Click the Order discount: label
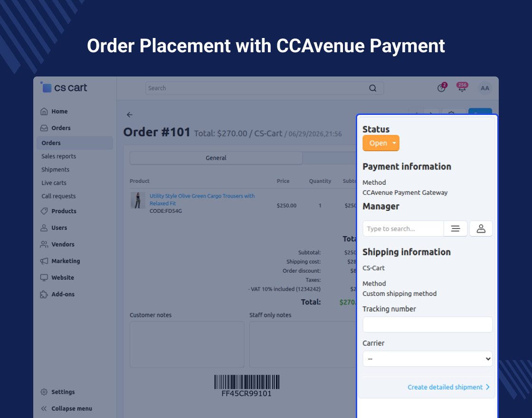The width and height of the screenshot is (532, 418). coord(302,271)
